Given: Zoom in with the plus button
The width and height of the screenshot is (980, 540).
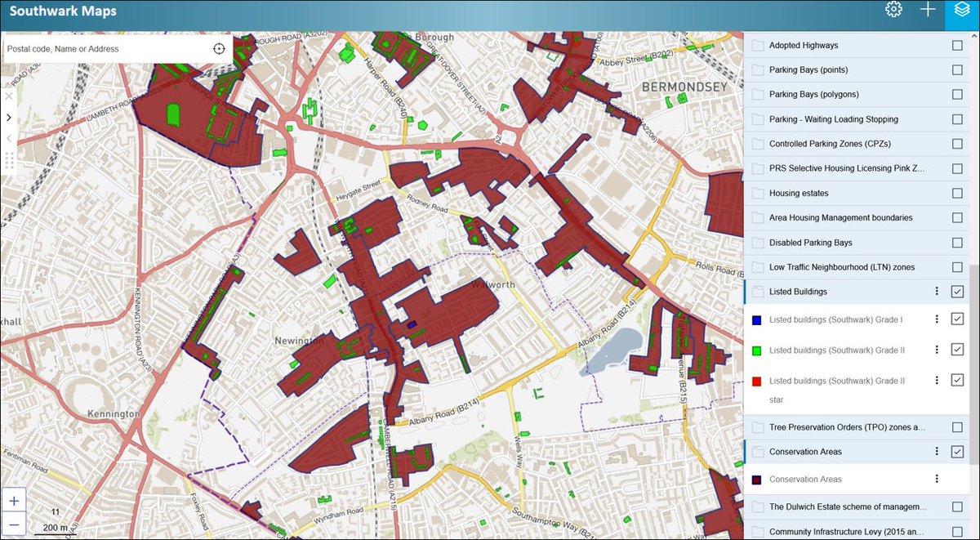Looking at the screenshot, I should pos(15,500).
